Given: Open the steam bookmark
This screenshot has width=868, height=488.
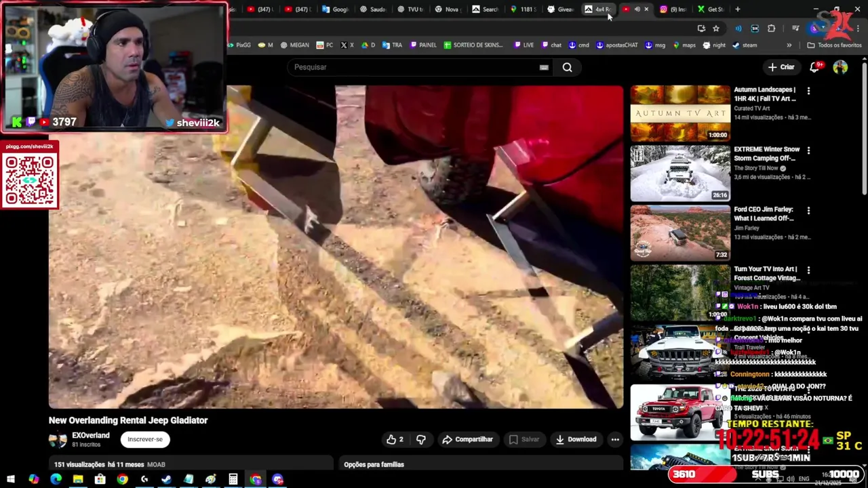Looking at the screenshot, I should tap(745, 45).
